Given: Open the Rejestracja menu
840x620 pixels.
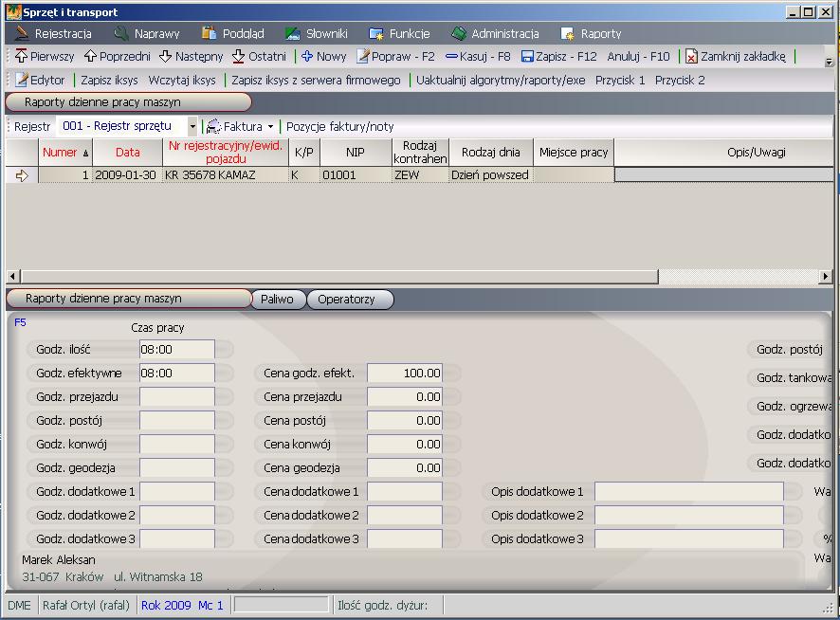Looking at the screenshot, I should [x=52, y=34].
